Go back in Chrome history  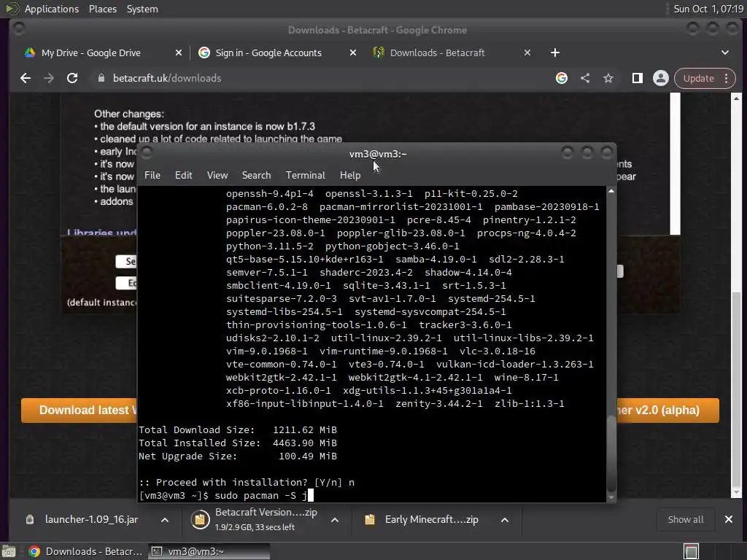pos(26,78)
